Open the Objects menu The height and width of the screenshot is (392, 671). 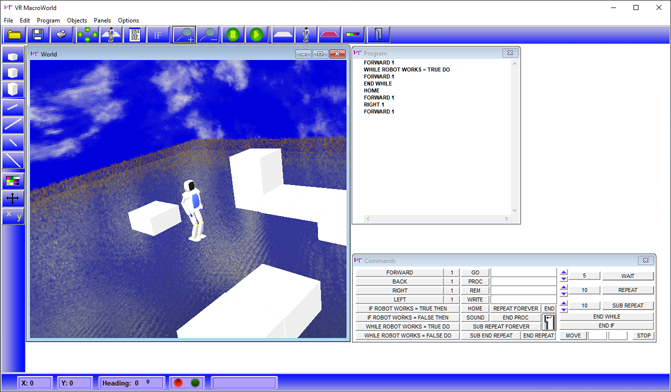tap(77, 20)
